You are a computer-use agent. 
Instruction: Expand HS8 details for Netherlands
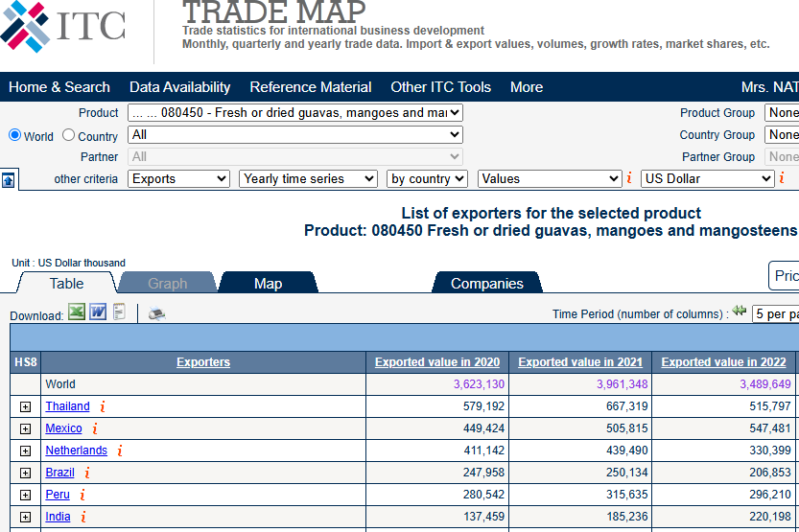tap(25, 451)
